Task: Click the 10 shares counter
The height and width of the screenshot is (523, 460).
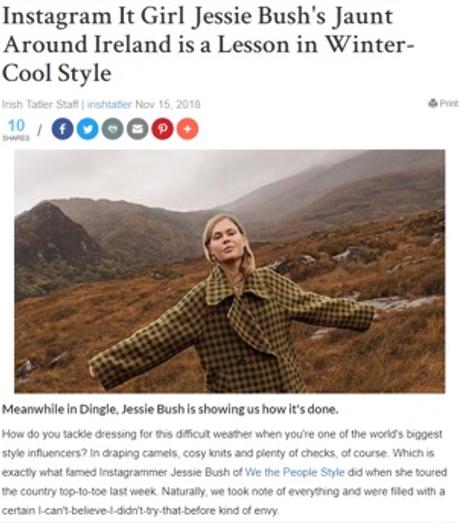Action: coord(16,126)
